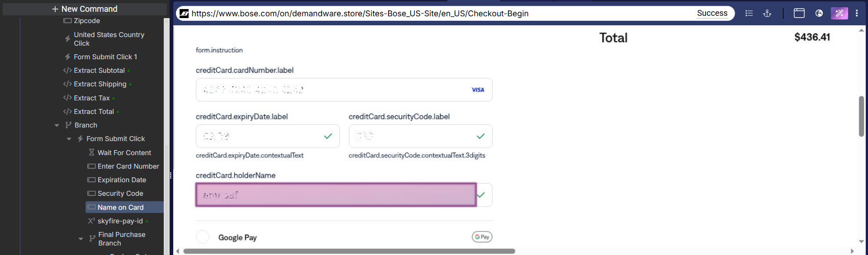Select the Wait For Content command
The image size is (868, 255).
click(124, 153)
